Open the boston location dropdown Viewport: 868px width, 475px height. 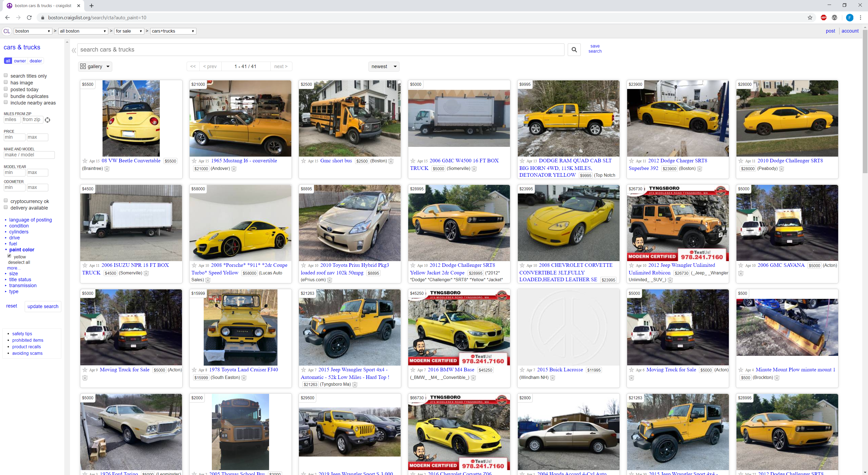tap(33, 31)
